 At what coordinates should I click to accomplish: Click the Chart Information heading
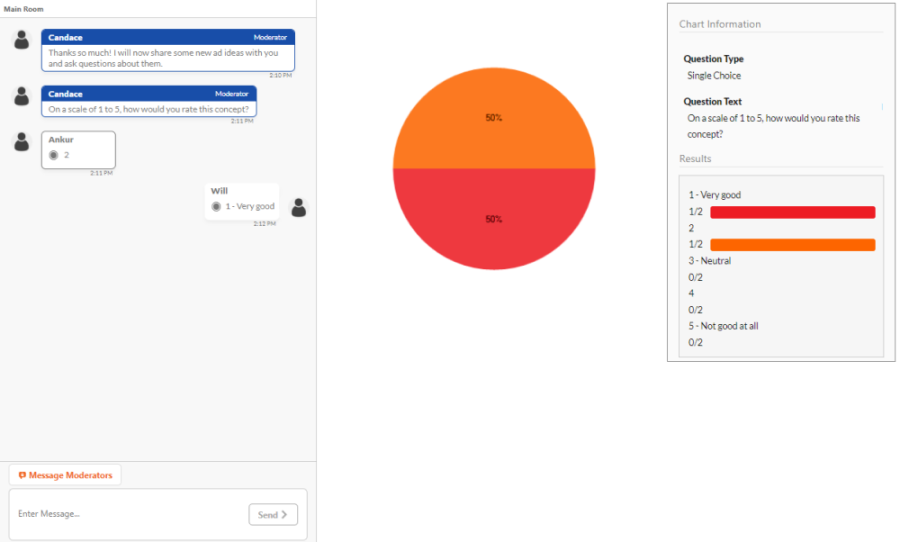point(720,24)
